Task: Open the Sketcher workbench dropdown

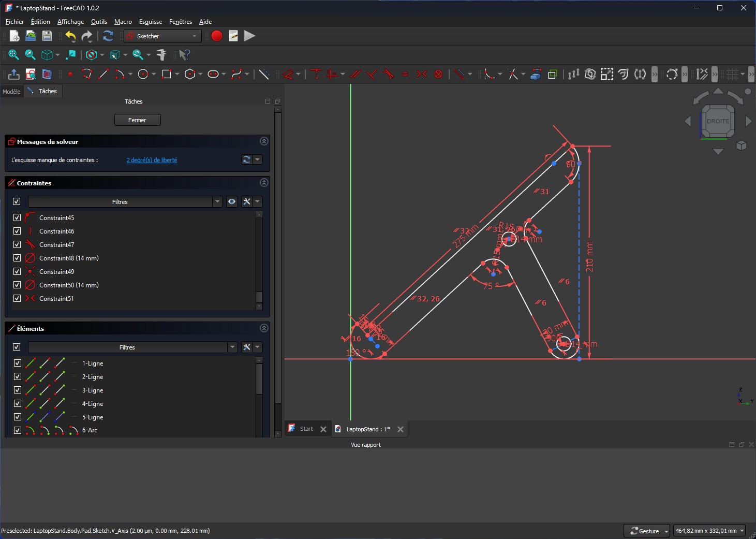Action: [162, 36]
